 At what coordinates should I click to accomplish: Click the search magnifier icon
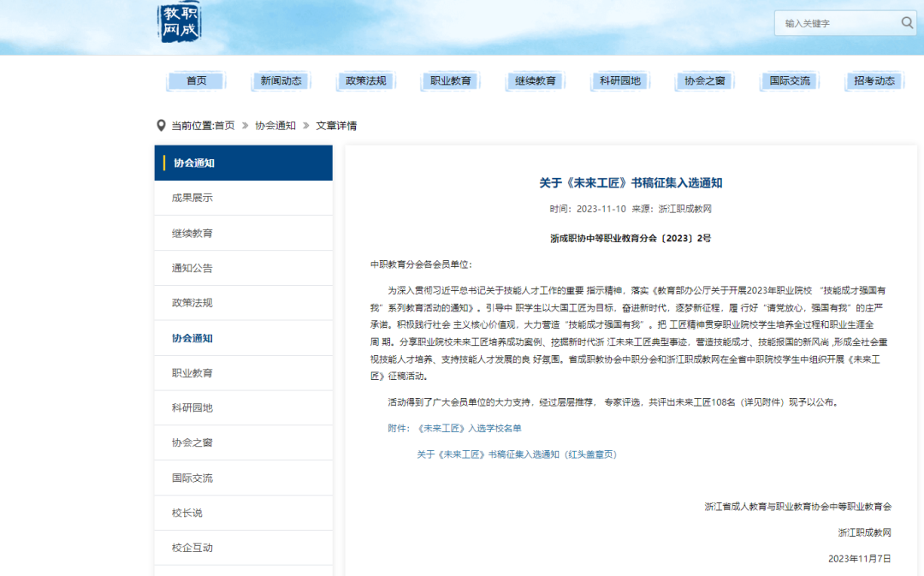pos(906,23)
